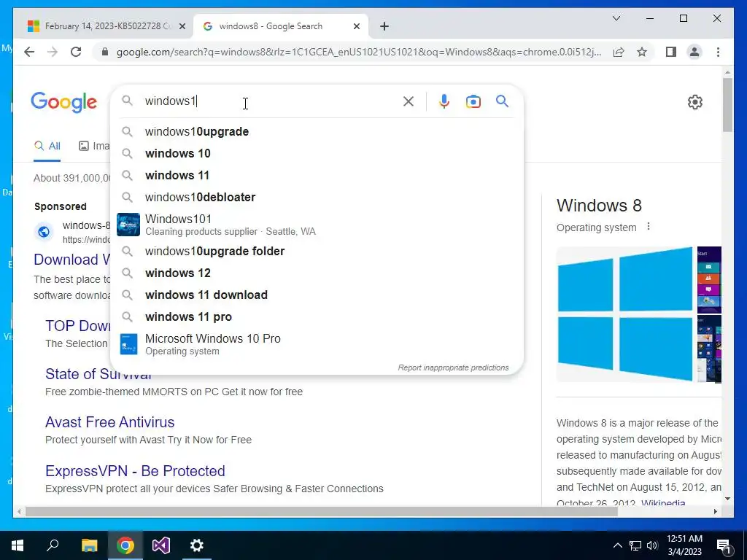Open Chrome side panel
Viewport: 747px width, 560px height.
click(x=671, y=52)
